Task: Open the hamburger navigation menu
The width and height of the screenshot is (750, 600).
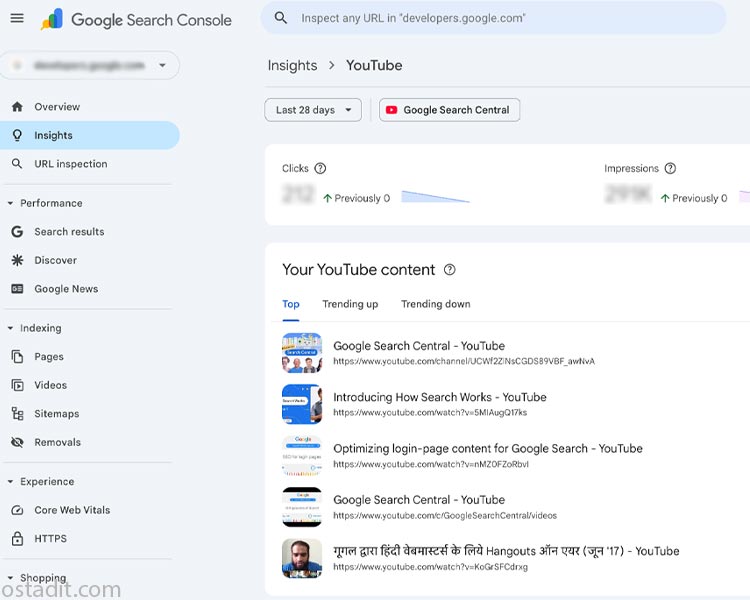Action: click(17, 19)
